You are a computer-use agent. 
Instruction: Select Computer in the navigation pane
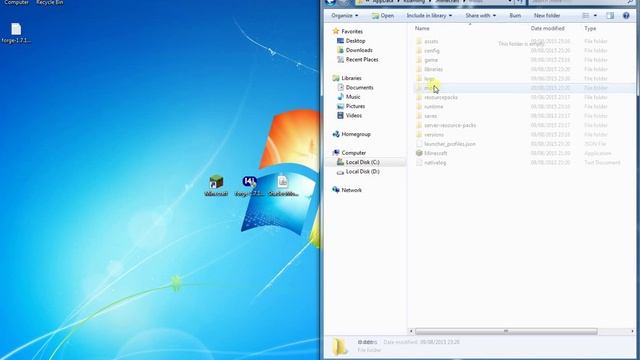point(353,153)
